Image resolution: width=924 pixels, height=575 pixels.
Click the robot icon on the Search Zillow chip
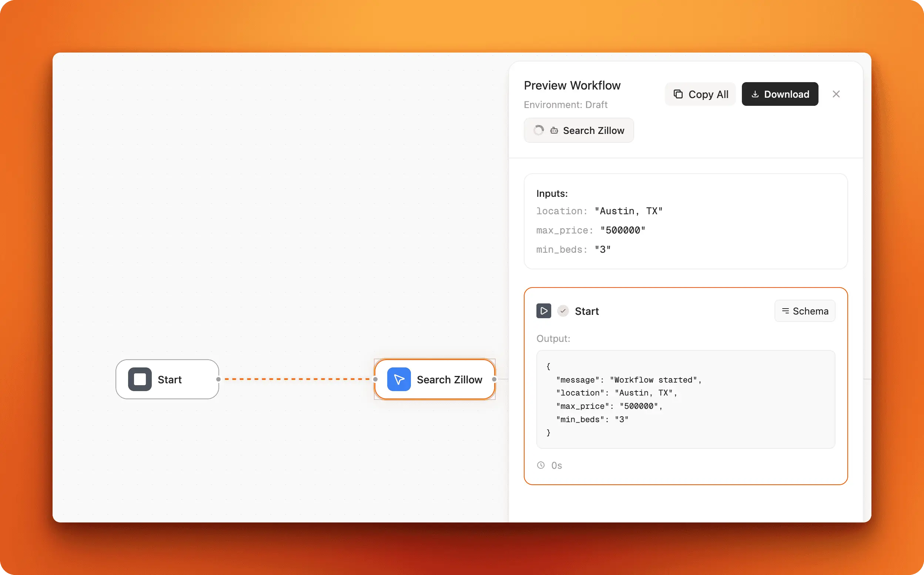(554, 130)
